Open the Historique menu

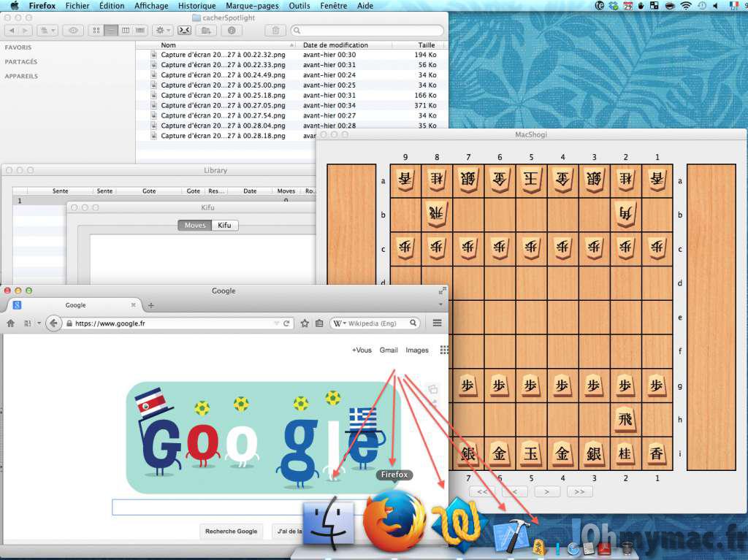tap(197, 6)
